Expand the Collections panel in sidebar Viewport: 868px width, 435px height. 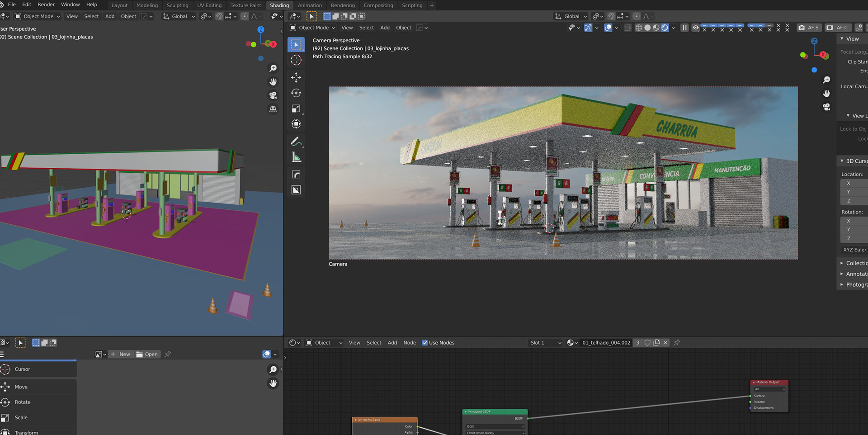(x=842, y=263)
